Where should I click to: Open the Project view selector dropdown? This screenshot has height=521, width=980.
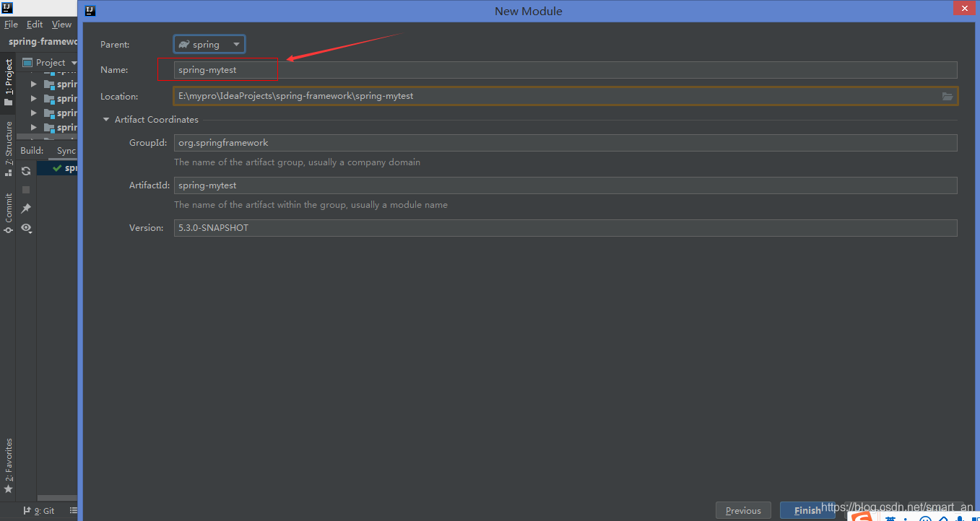tap(50, 63)
